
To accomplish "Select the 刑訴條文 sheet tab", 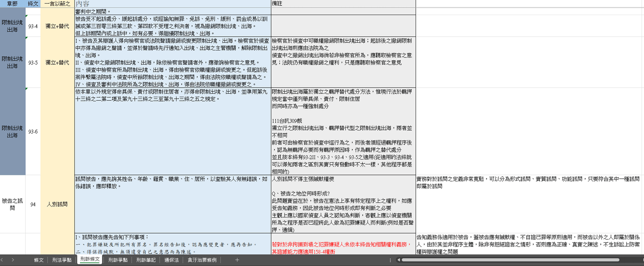I will tap(91, 260).
